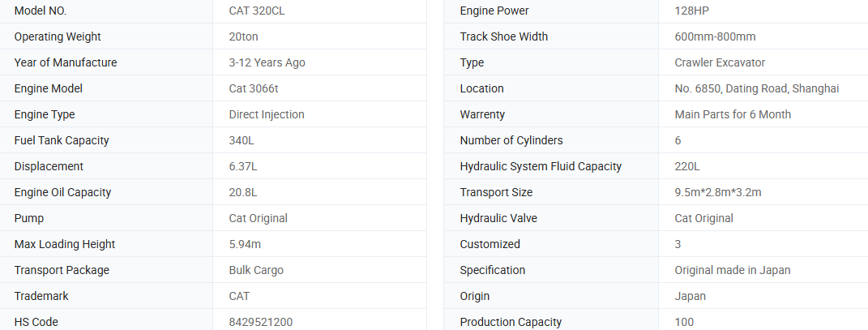Screen dimensions: 868x330
Task: Select the "Customized" label
Action: [x=490, y=245]
